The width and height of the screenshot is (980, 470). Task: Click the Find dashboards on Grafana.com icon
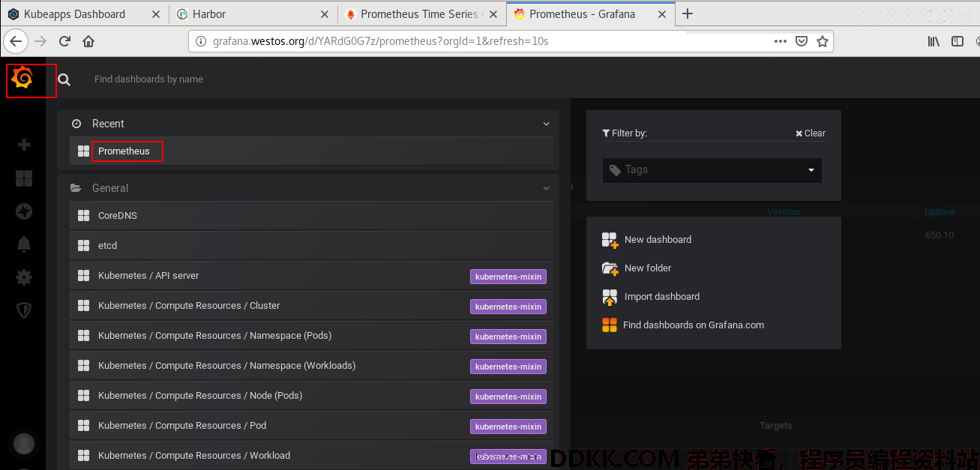[x=610, y=325]
